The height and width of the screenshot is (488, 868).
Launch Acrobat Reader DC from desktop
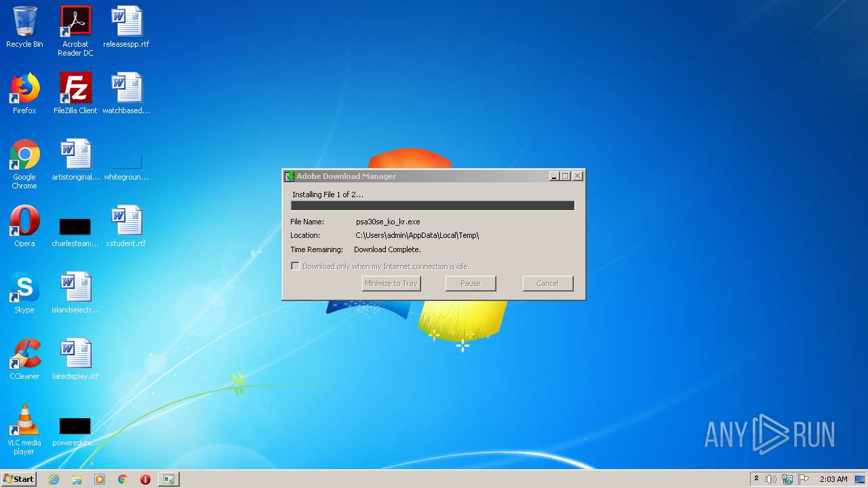pos(75,31)
